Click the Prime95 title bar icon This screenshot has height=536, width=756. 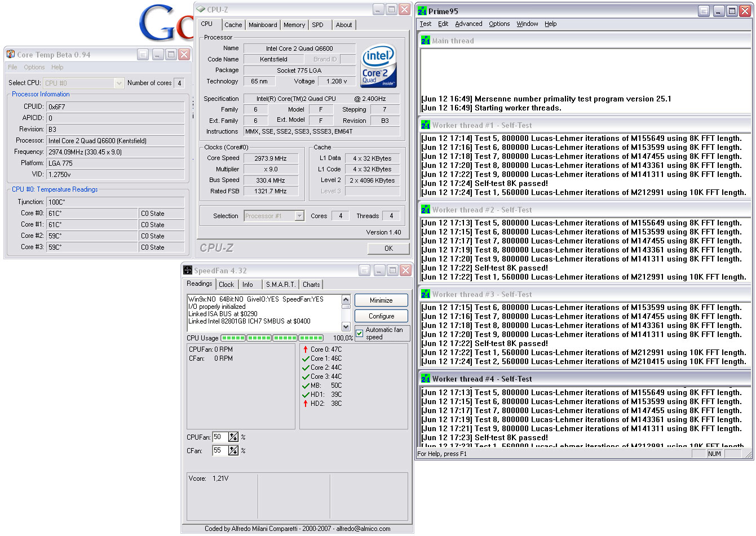[422, 11]
